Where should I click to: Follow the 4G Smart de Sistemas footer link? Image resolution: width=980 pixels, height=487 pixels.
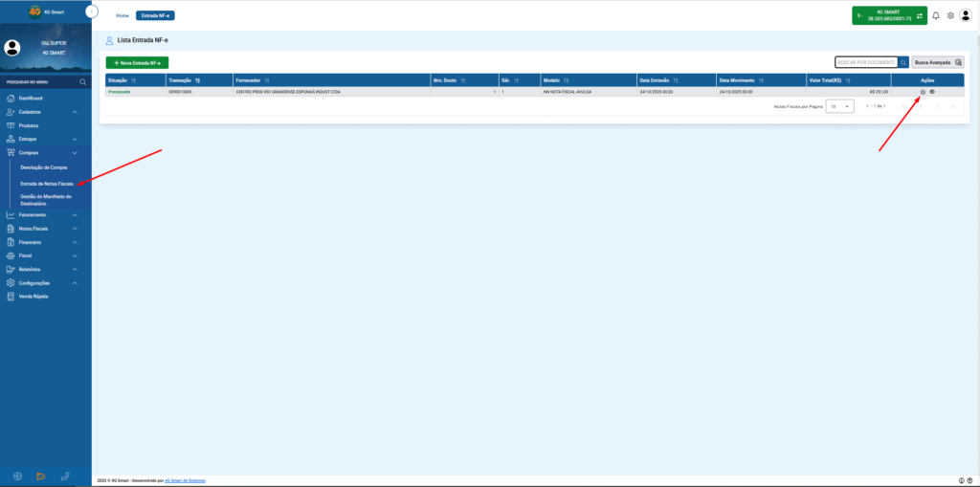(185, 480)
